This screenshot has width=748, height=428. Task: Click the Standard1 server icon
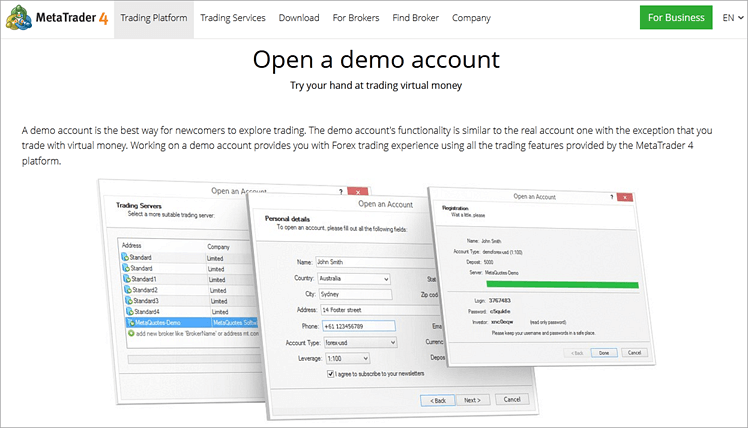click(x=126, y=280)
